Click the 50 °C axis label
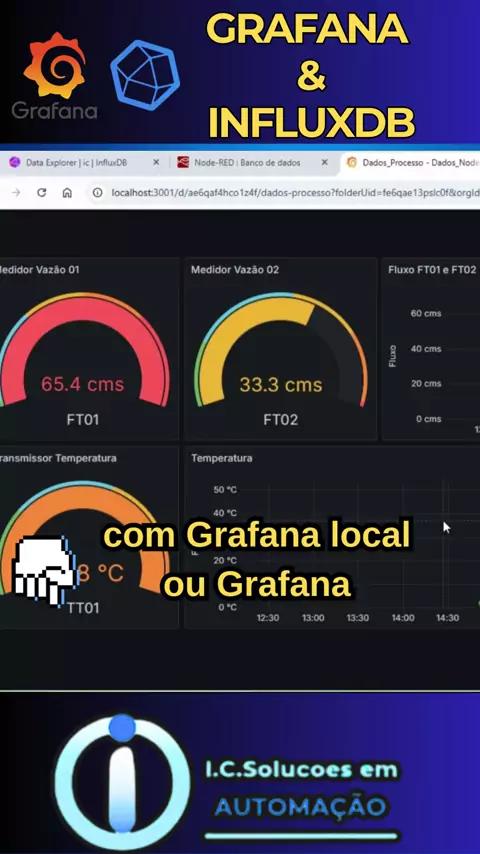This screenshot has height=854, width=480. [x=225, y=490]
